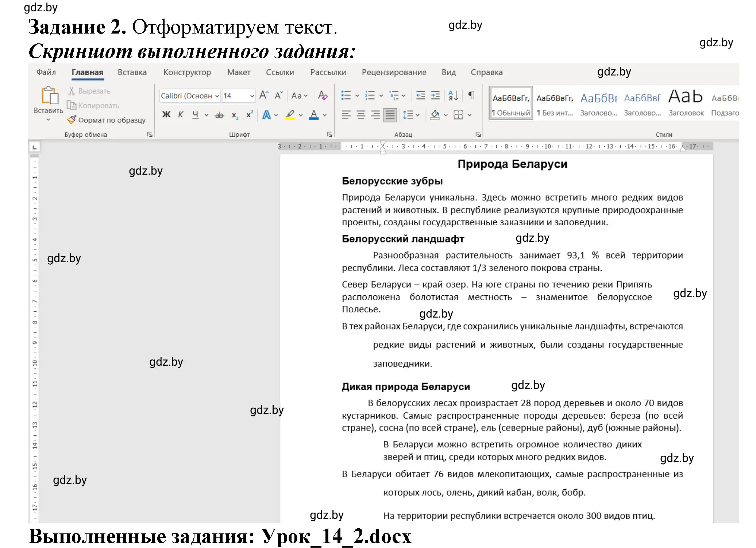Toggle italic К formatting

click(181, 115)
